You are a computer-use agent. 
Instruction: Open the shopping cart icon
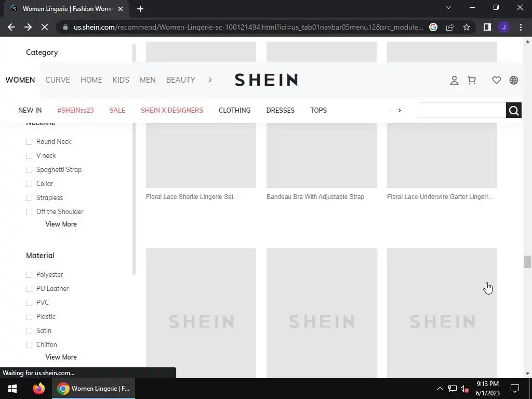point(472,80)
